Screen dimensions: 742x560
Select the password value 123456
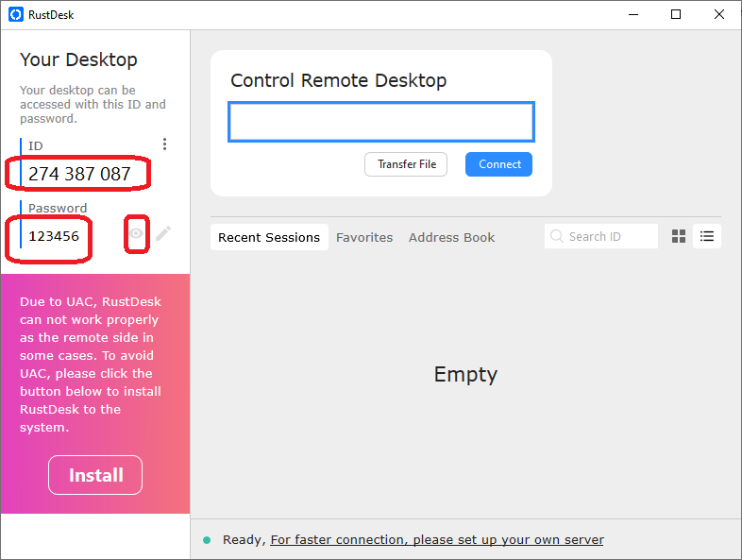point(54,236)
